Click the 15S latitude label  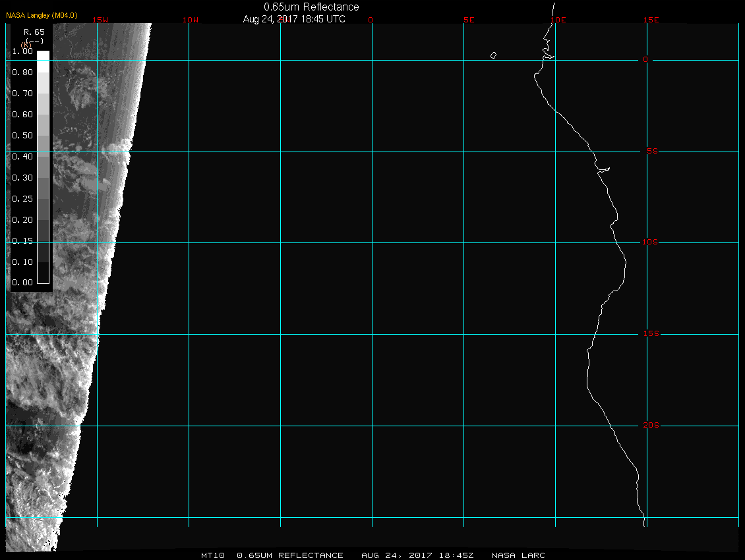click(x=650, y=334)
